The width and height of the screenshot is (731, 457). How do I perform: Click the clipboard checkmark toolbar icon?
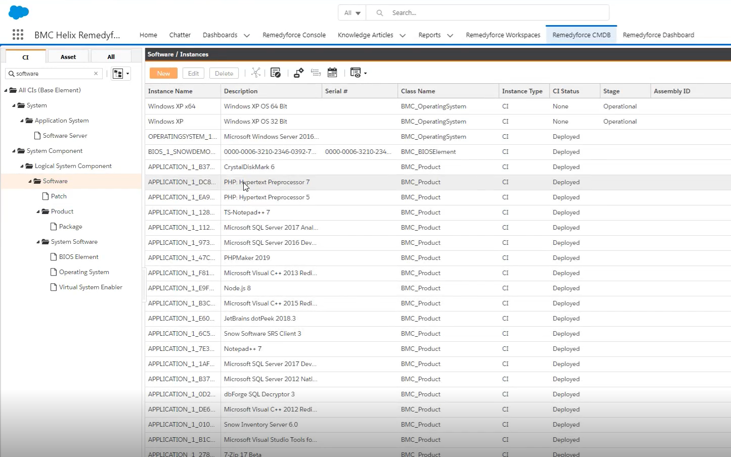pyautogui.click(x=276, y=73)
